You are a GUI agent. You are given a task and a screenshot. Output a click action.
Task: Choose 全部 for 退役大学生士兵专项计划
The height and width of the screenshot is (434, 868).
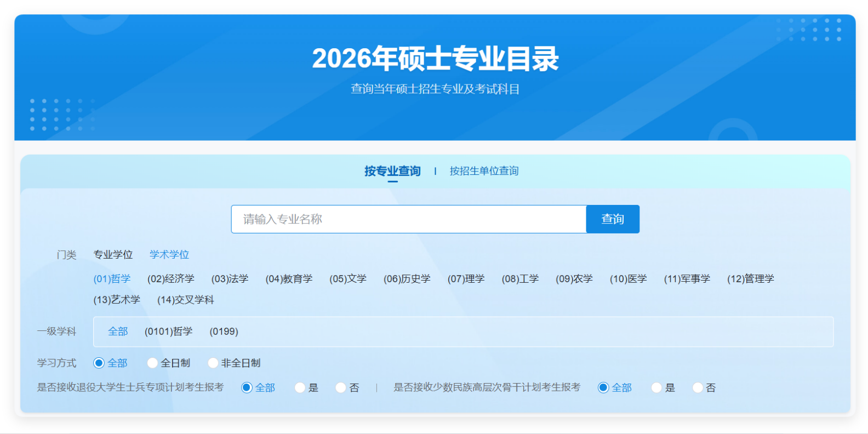[258, 387]
